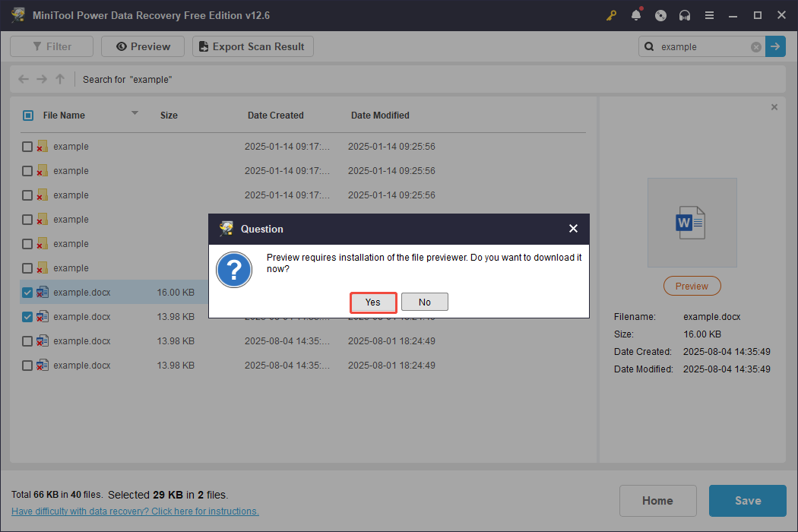This screenshot has width=798, height=532.
Task: Check the fourth example folder checkbox
Action: [27, 220]
